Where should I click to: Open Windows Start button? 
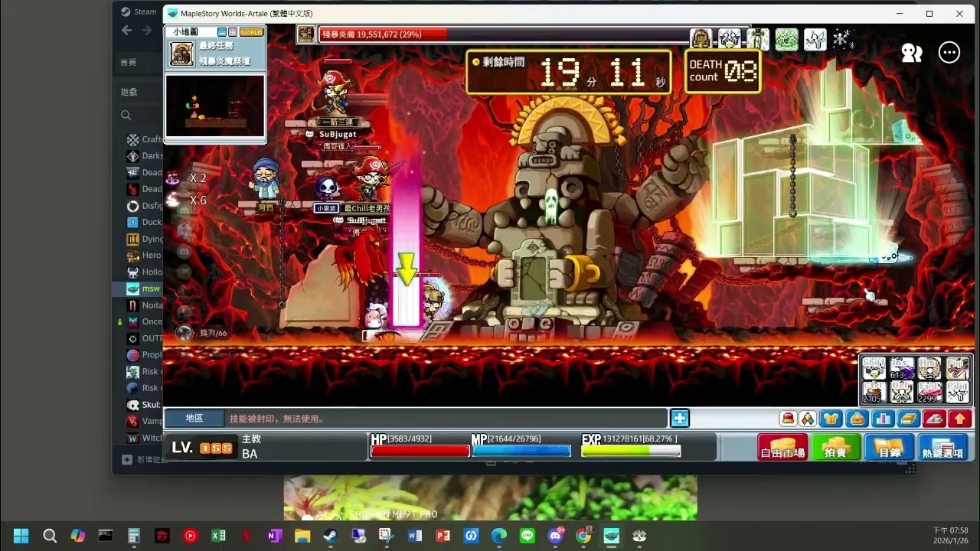pos(21,536)
